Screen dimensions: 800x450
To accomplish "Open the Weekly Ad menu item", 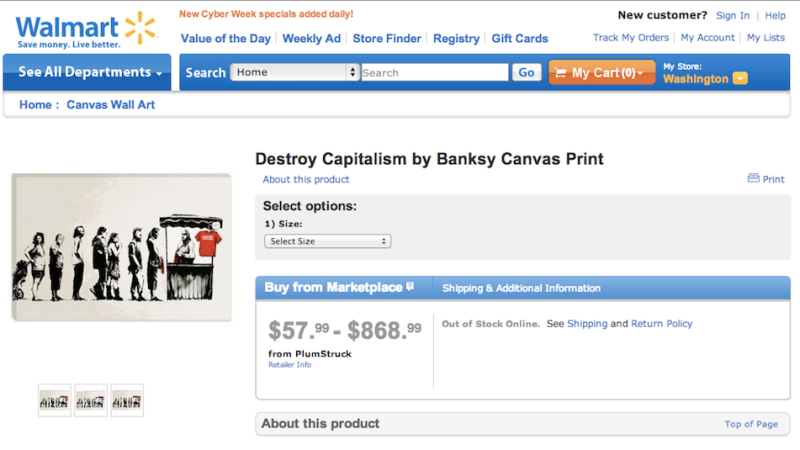I will tap(311, 39).
